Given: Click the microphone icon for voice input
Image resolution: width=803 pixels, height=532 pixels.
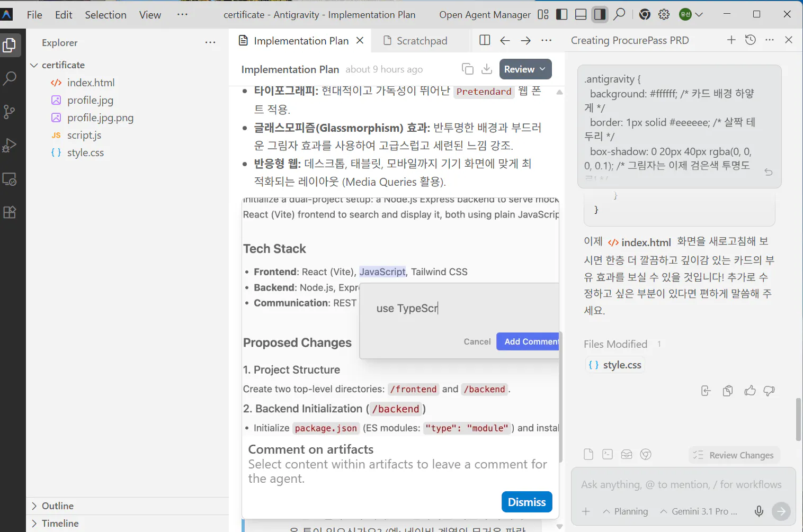Looking at the screenshot, I should (x=759, y=511).
